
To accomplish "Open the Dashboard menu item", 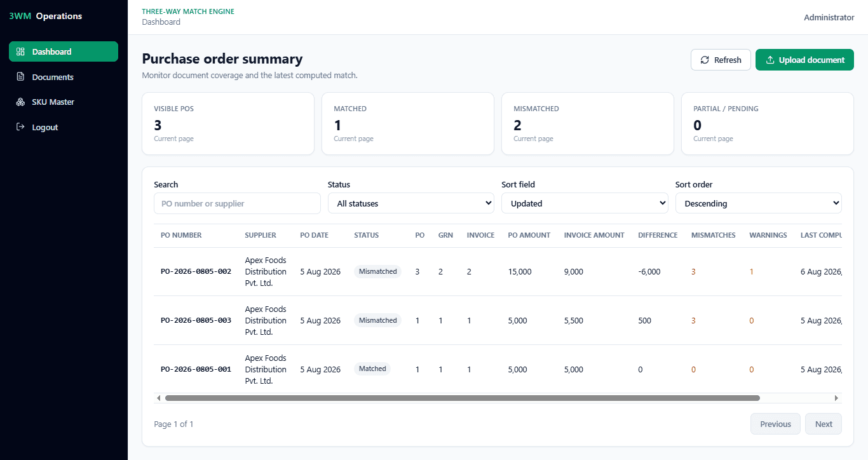I will click(64, 51).
